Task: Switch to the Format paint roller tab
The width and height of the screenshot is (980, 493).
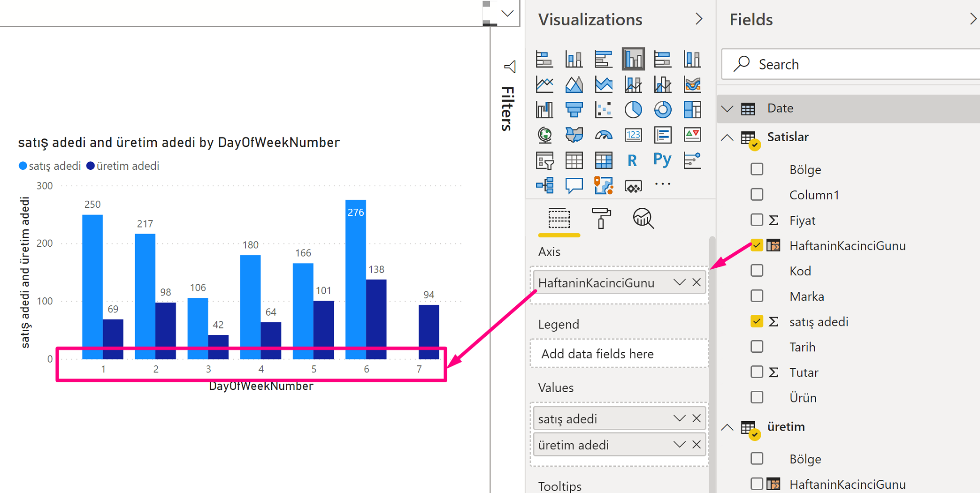Action: [601, 219]
